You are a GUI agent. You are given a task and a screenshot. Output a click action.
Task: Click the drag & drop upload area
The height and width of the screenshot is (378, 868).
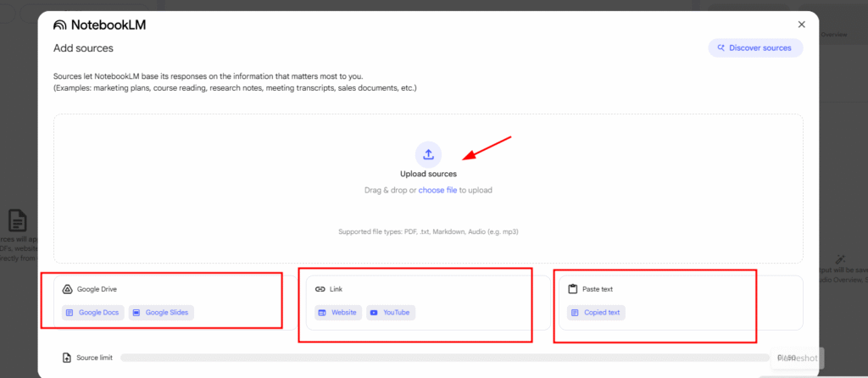428,189
